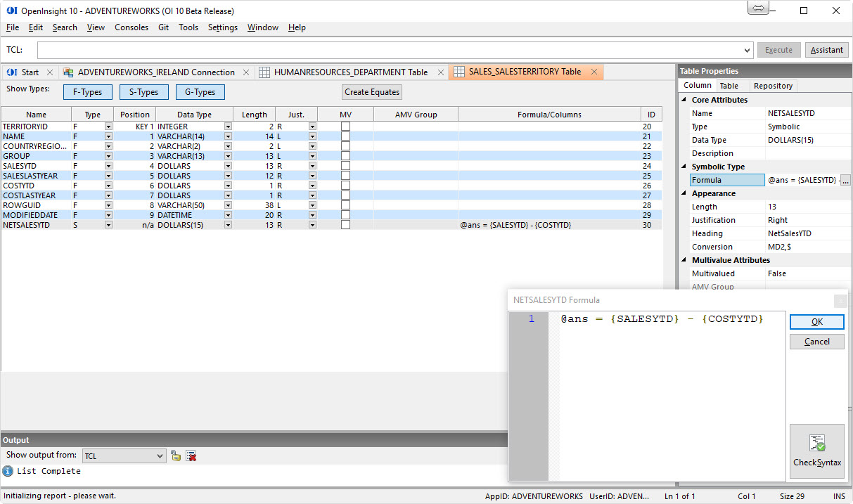Close the SALES_SALESTERRITORY Table tab
853x504 pixels.
click(594, 72)
